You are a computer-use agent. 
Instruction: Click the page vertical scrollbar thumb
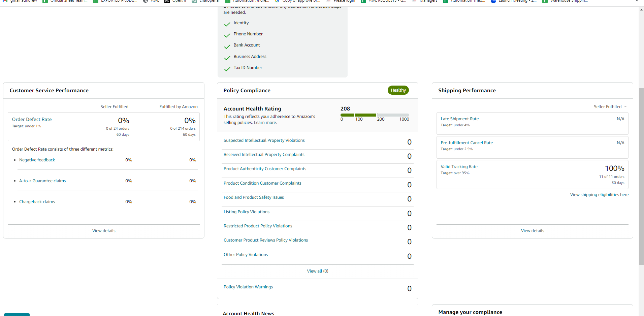641,176
